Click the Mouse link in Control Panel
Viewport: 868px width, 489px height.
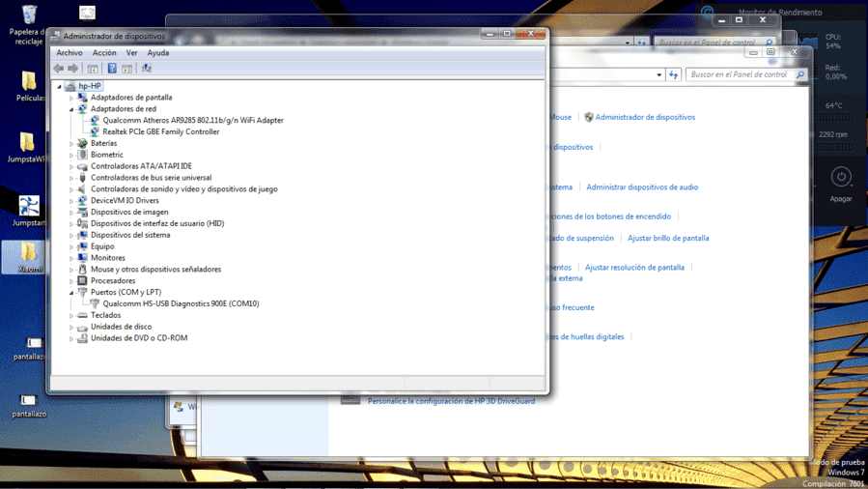[x=560, y=117]
